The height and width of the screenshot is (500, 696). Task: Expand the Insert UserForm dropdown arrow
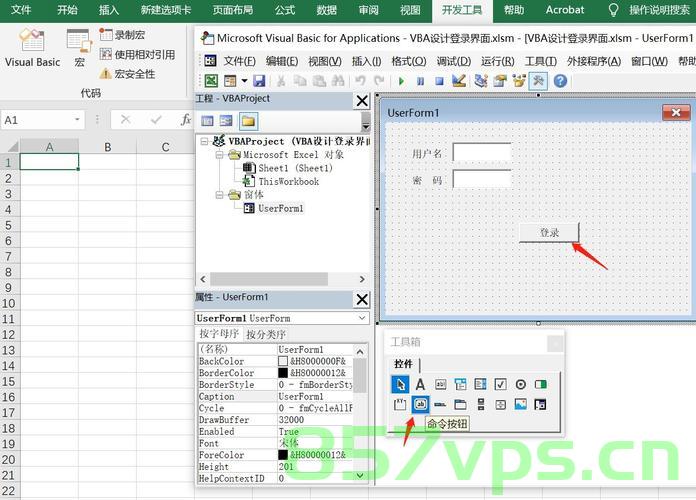coord(244,81)
